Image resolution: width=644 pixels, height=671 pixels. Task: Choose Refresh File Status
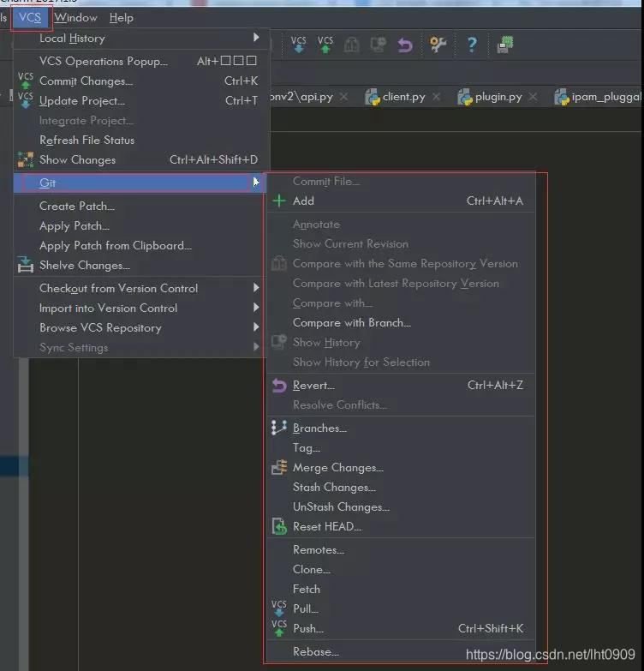[141, 140]
